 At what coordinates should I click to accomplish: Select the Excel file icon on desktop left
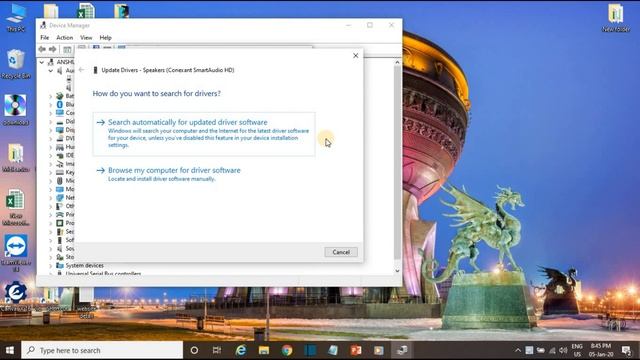15,208
